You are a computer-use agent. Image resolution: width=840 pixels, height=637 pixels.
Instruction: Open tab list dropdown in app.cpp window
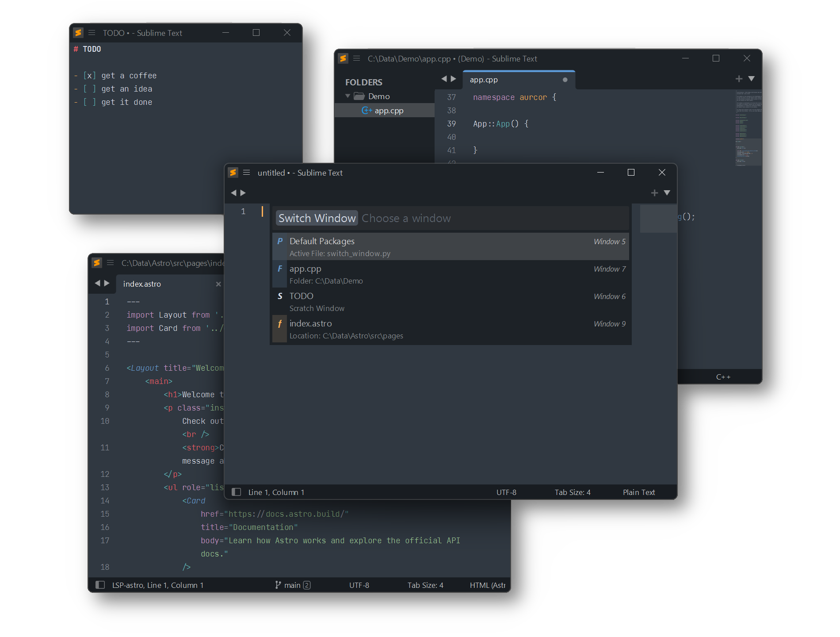[x=752, y=79]
